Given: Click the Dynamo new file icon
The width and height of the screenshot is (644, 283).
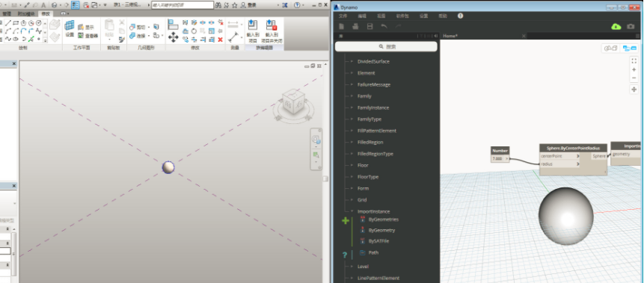Looking at the screenshot, I should coord(341,27).
